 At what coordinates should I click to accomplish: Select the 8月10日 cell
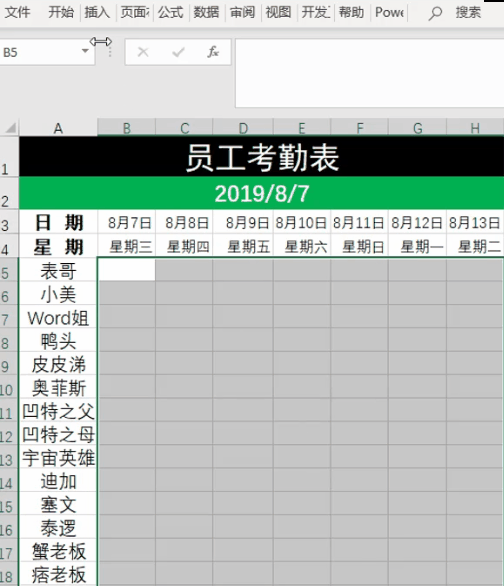coord(302,222)
